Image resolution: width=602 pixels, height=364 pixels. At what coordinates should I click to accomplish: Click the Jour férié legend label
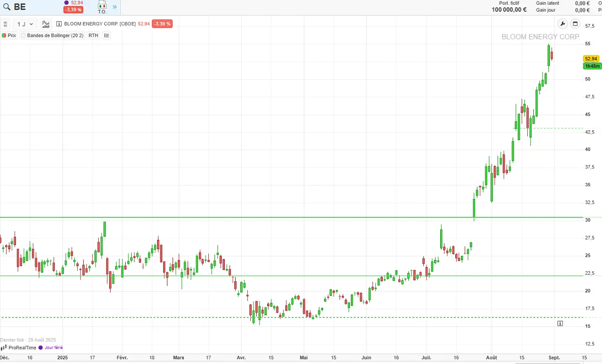tap(54, 348)
